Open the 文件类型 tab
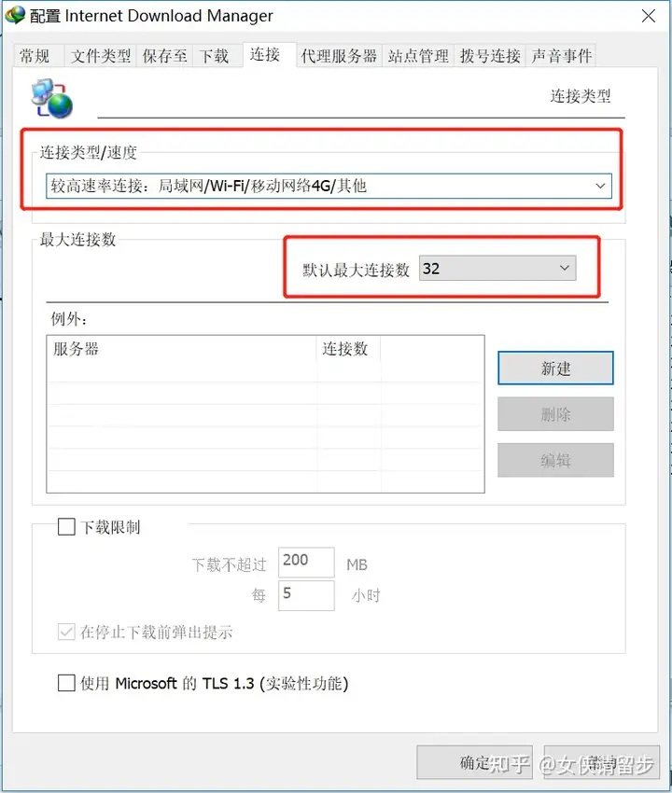672x793 pixels. [x=100, y=56]
